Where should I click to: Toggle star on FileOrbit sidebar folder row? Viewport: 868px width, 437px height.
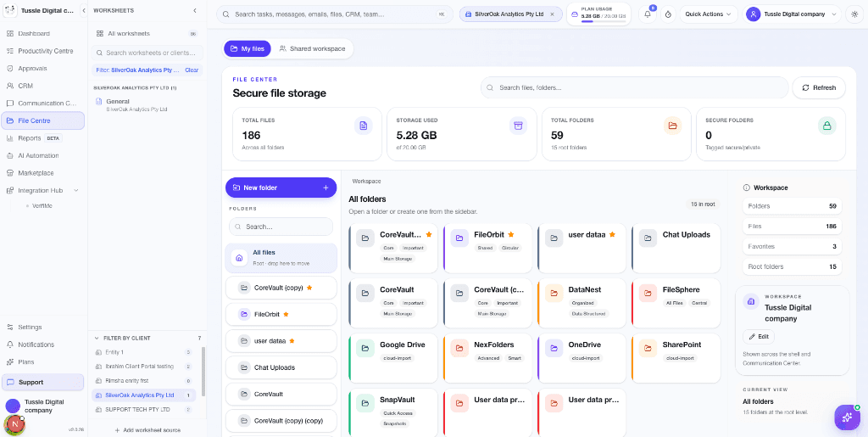287,314
